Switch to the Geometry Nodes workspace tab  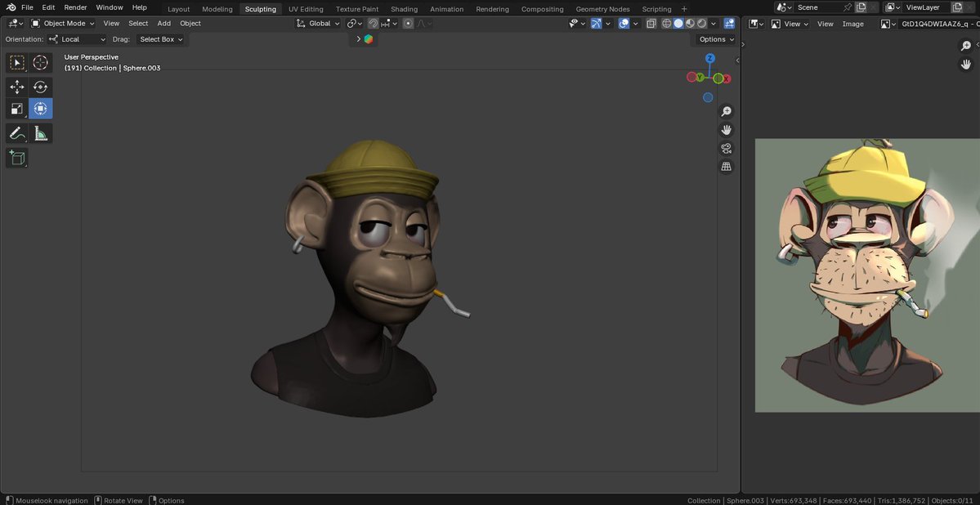click(602, 9)
